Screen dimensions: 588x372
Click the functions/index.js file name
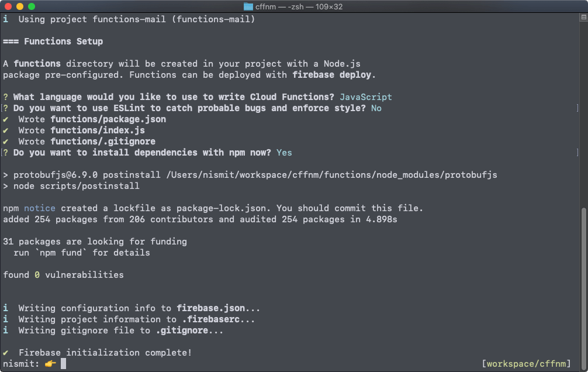(98, 130)
